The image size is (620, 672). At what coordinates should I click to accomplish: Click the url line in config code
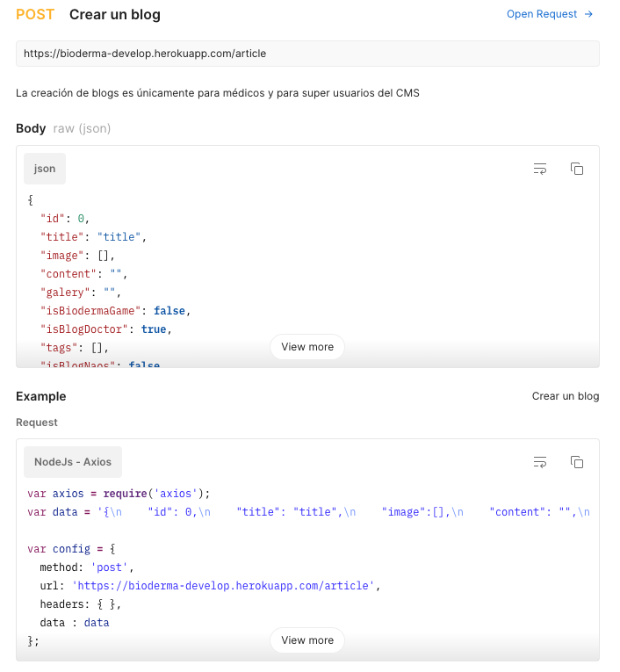[210, 586]
